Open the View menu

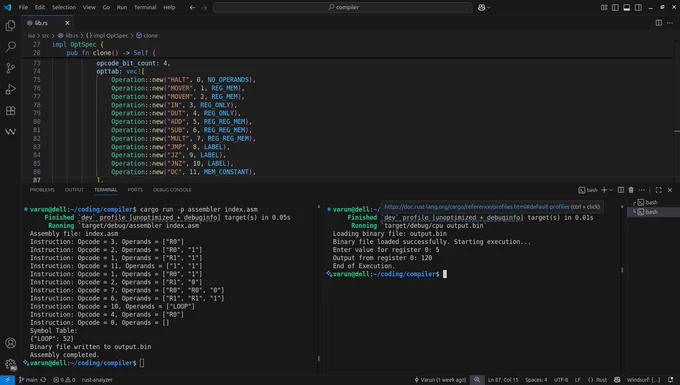[x=89, y=7]
